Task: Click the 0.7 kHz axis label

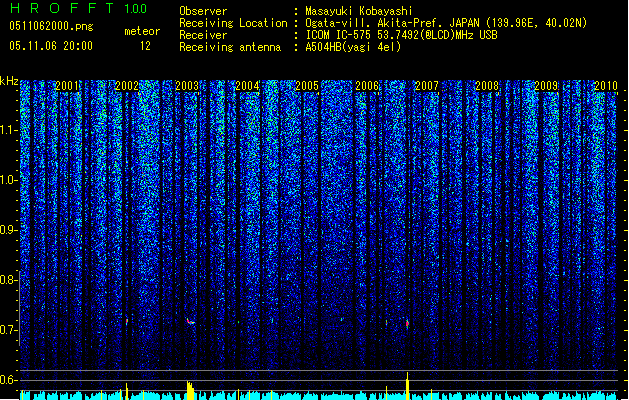Action: coord(9,330)
